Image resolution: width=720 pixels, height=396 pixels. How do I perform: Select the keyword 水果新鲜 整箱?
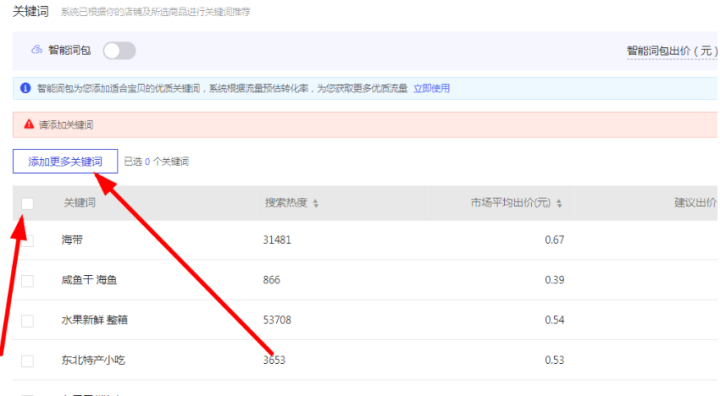95,320
